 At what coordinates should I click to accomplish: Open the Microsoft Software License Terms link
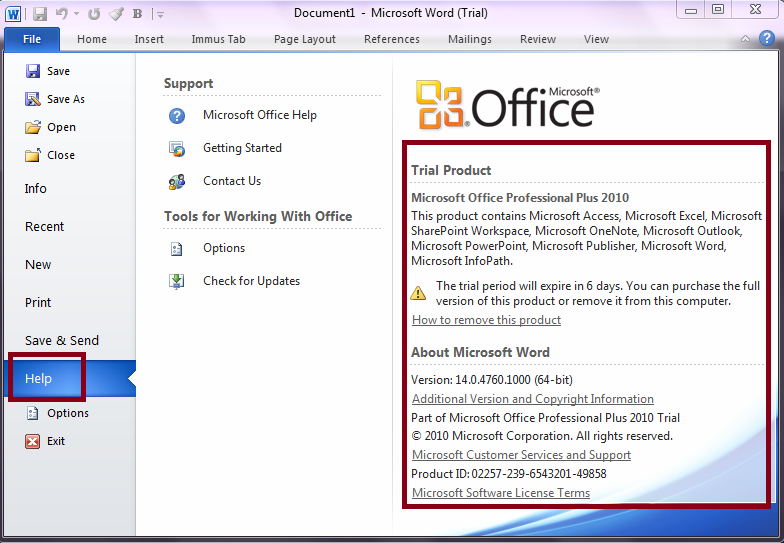click(501, 493)
